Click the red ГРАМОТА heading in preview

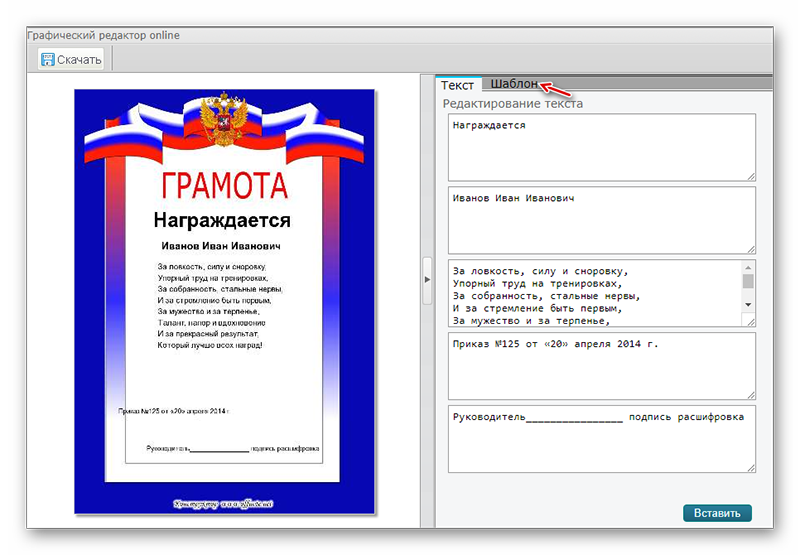224,185
